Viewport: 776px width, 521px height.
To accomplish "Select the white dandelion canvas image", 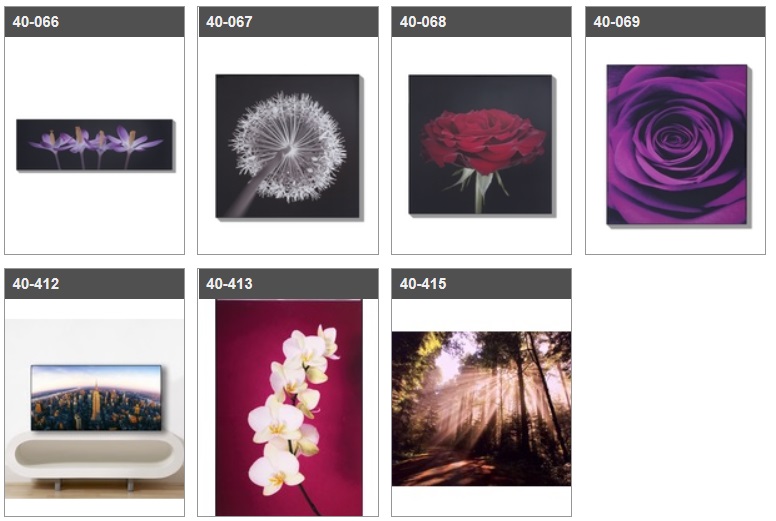I will pos(288,146).
